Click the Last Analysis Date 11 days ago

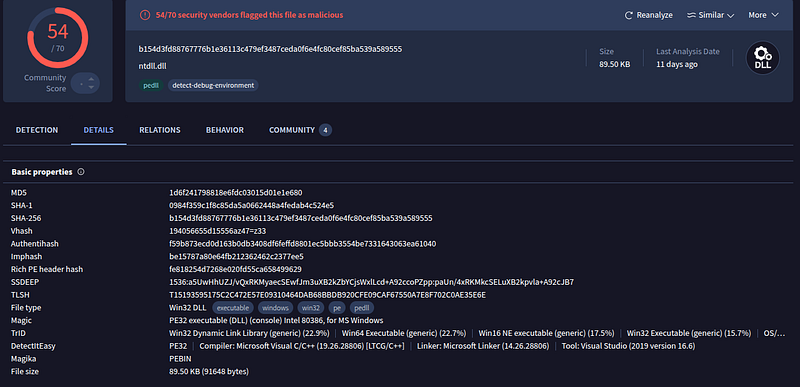click(x=677, y=64)
